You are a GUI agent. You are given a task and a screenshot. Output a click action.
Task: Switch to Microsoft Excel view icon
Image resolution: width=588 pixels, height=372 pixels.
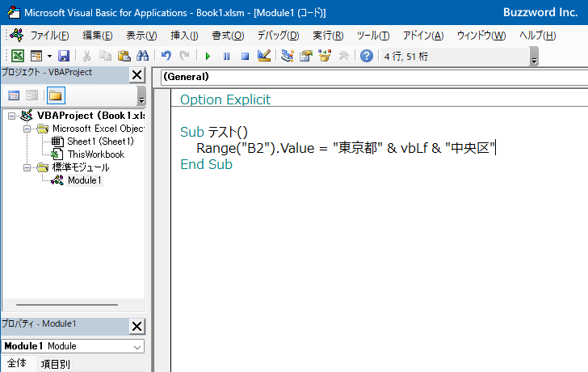[x=18, y=56]
